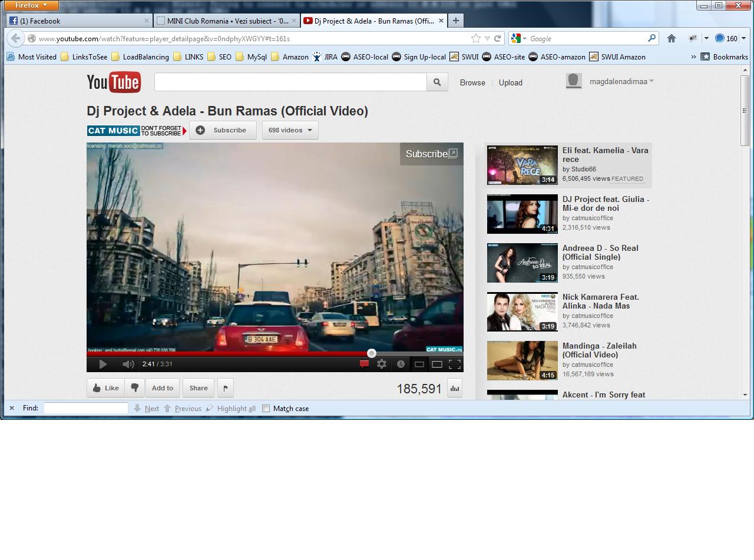Open the Firefox menu button
Image resolution: width=754 pixels, height=560 pixels.
click(x=31, y=5)
